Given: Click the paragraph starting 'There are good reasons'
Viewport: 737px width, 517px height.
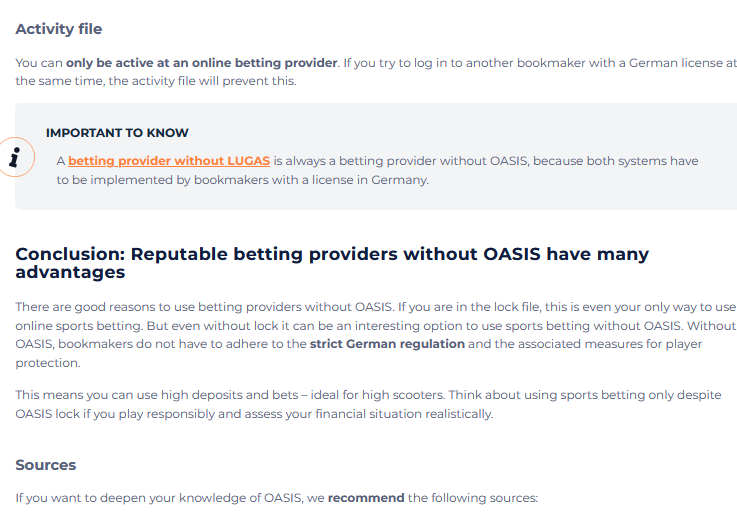Looking at the screenshot, I should click(376, 335).
